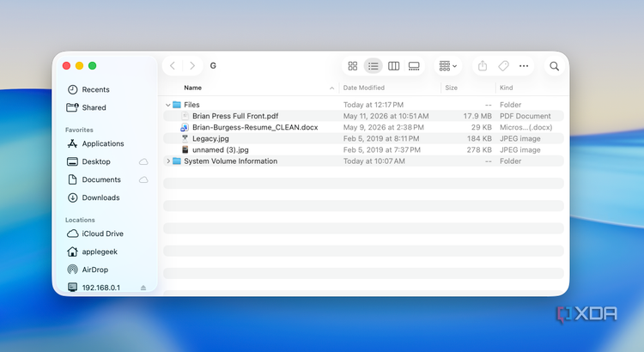This screenshot has height=352, width=644.
Task: Toggle sort direction arrow in Name column
Action: pos(331,88)
